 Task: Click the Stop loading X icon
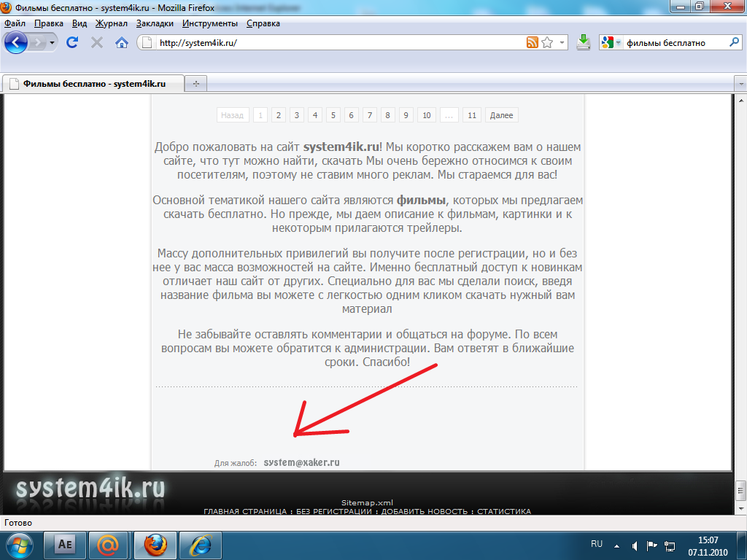pyautogui.click(x=97, y=43)
